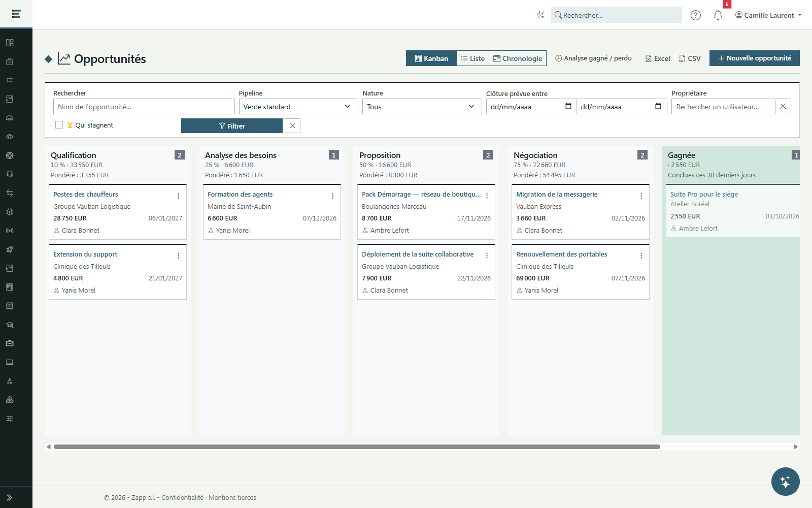This screenshot has height=508, width=812.
Task: Open end date calendar picker
Action: (658, 106)
